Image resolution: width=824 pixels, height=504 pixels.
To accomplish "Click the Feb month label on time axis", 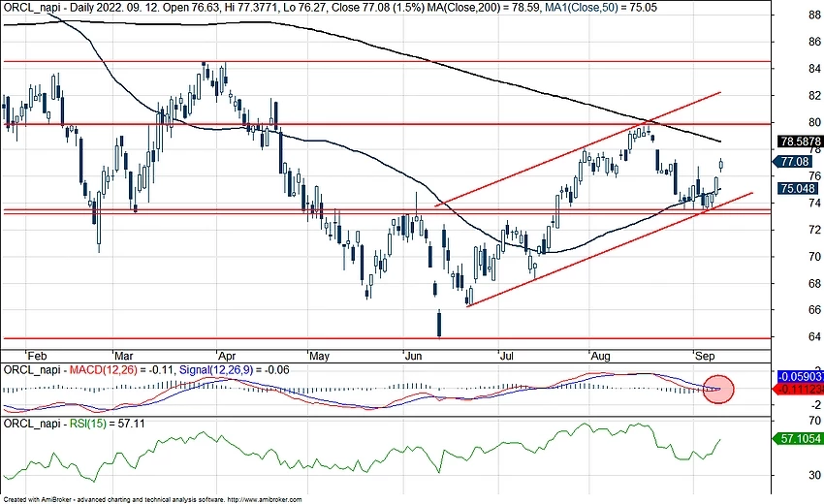I will (x=37, y=356).
